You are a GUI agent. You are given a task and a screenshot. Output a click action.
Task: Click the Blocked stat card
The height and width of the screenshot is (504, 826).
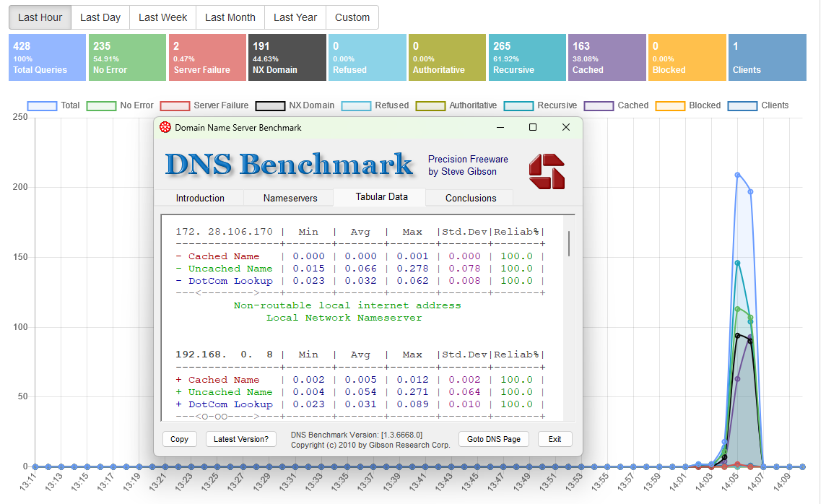coord(687,58)
